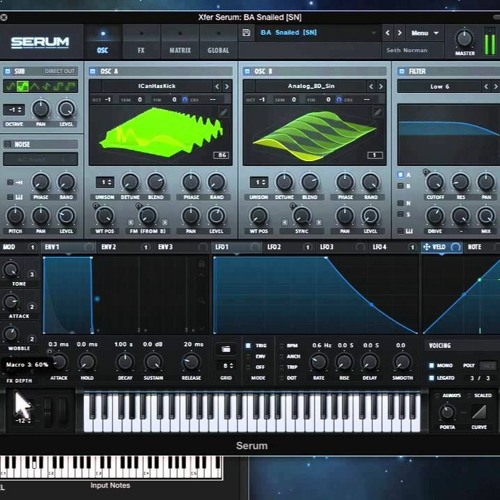This screenshot has width=500, height=500.
Task: Click the envelope zoom magnifier icon
Action: (201, 301)
